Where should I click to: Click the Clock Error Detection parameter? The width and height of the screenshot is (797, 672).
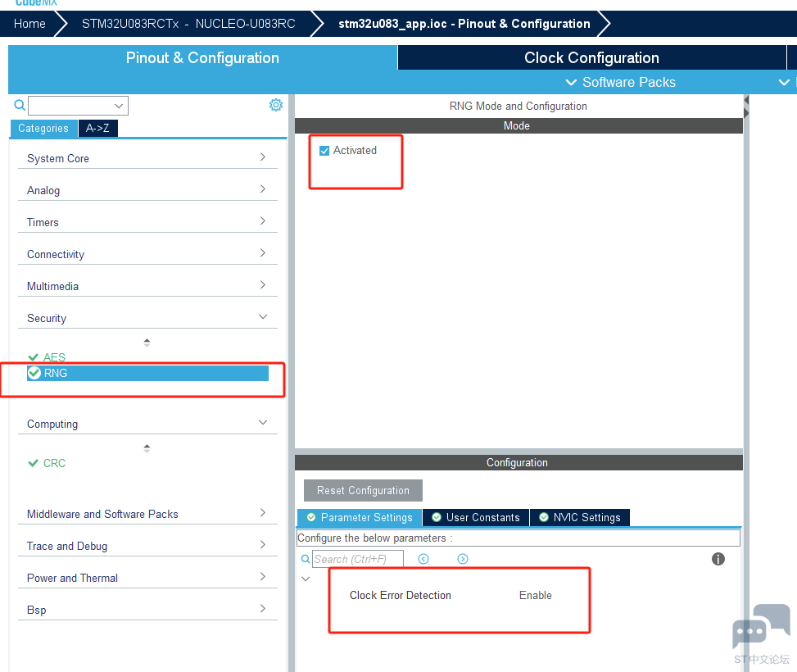(x=400, y=595)
